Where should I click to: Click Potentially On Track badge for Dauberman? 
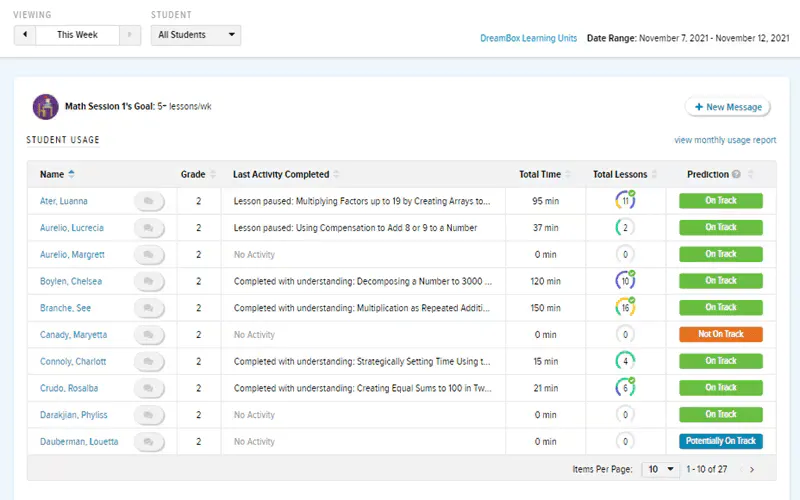click(x=721, y=441)
